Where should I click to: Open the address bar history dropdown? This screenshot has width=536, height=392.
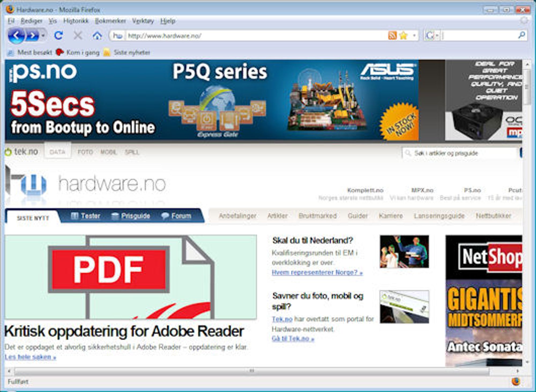414,36
